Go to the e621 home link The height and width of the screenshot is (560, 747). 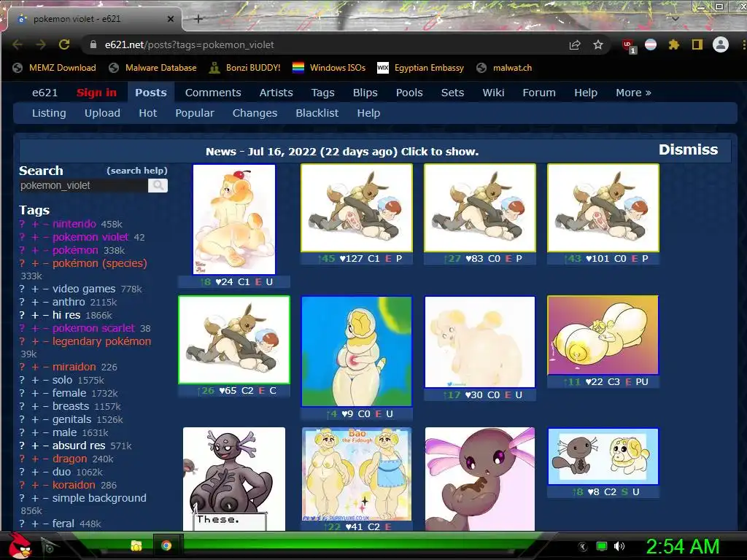44,93
